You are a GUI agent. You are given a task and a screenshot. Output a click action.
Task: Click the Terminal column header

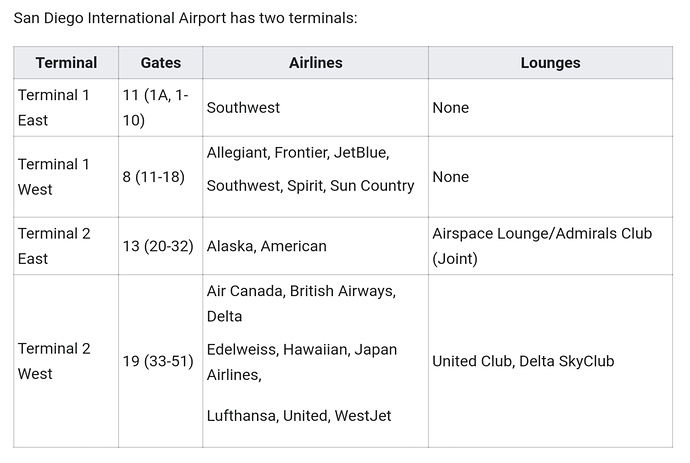66,63
